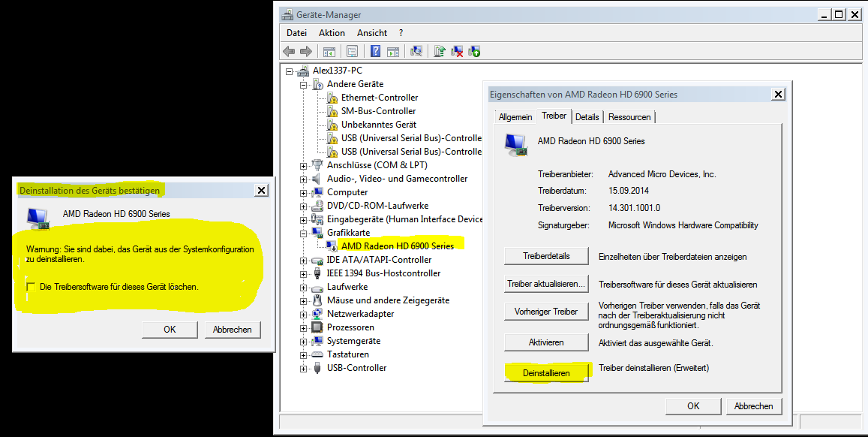Click the Deinstallieren button
This screenshot has height=437, width=868.
click(x=546, y=372)
